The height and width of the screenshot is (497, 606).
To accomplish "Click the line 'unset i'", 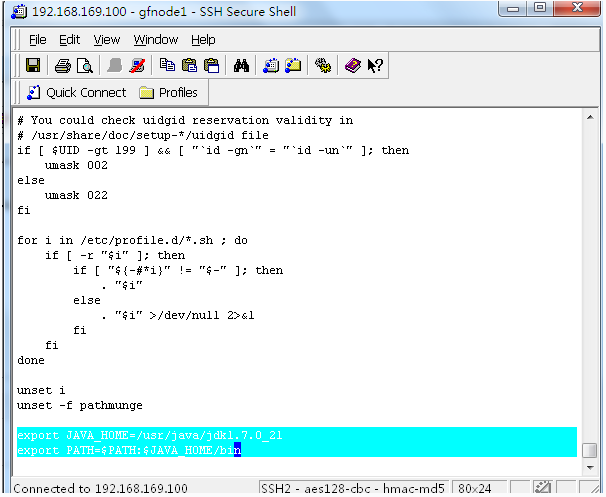I will (x=41, y=390).
